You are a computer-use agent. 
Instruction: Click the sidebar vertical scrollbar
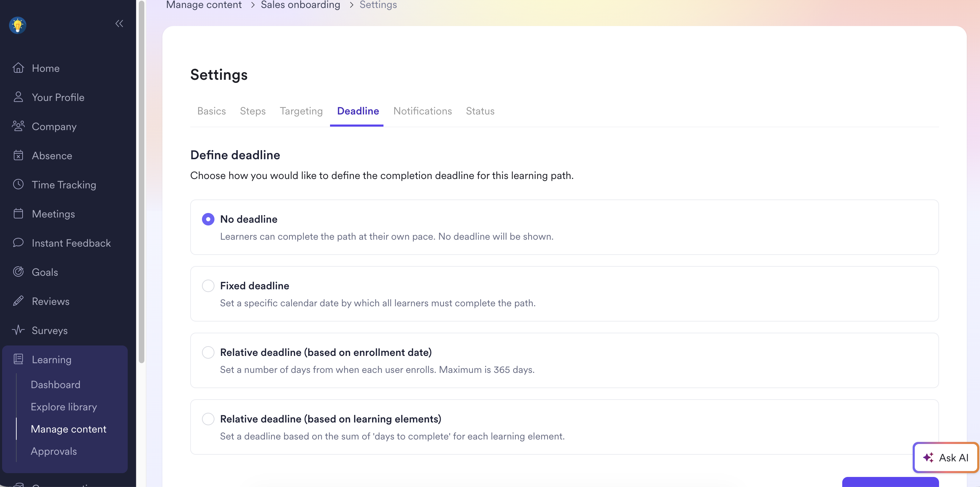coord(142,182)
